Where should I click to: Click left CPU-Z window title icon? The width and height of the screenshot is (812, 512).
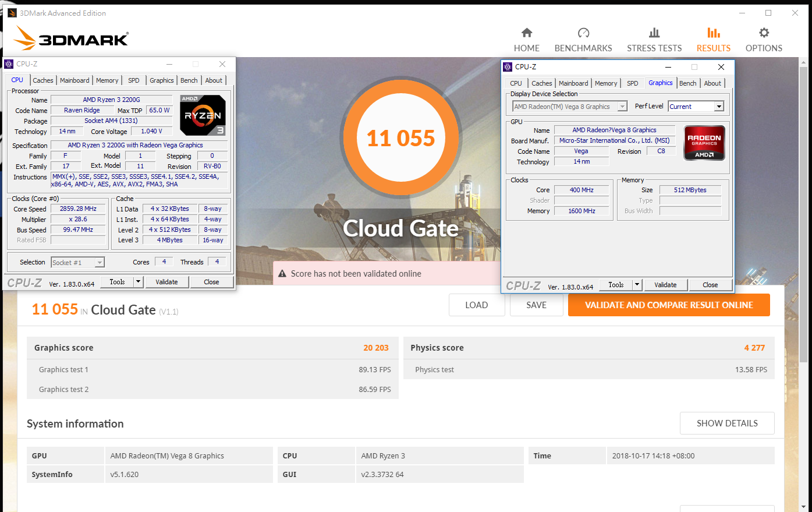coord(9,64)
